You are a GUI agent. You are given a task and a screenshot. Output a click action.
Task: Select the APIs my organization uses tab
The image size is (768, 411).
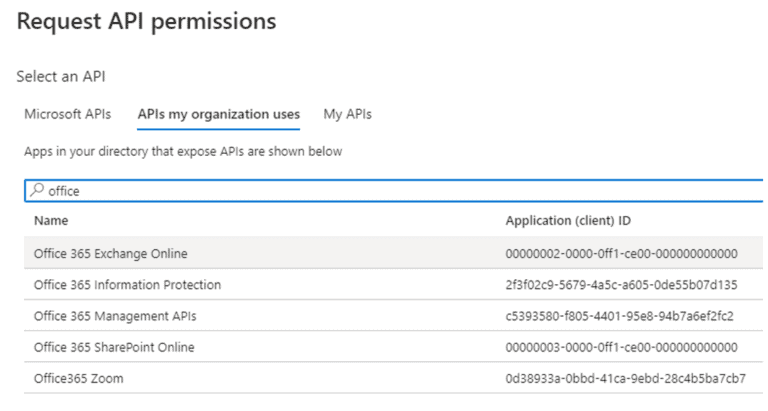[x=218, y=114]
